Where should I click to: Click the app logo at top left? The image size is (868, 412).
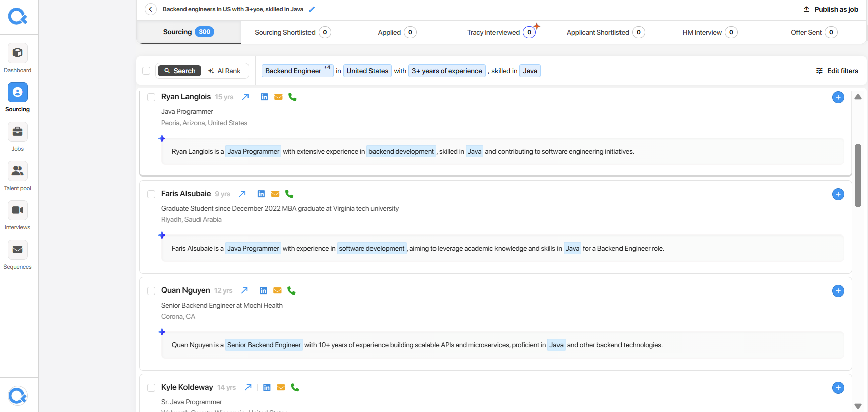(x=18, y=17)
